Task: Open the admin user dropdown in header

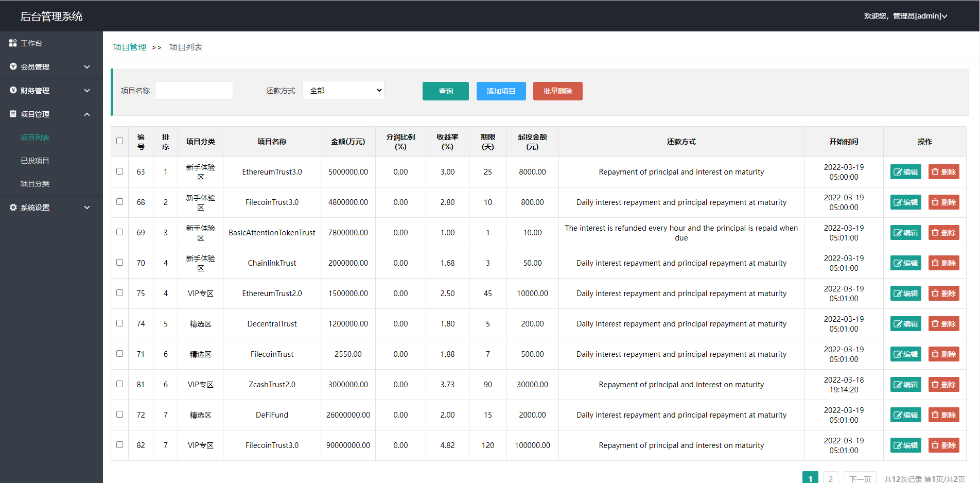Action: coord(905,16)
